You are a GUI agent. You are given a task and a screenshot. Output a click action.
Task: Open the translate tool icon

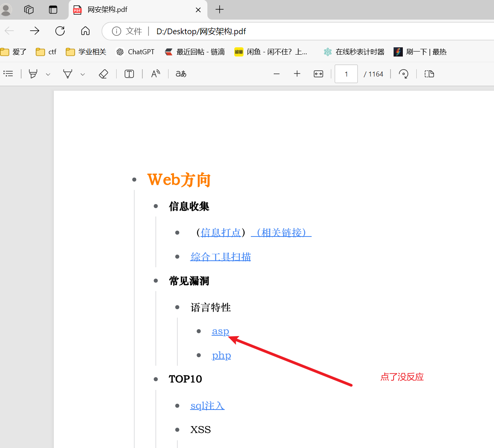(181, 74)
